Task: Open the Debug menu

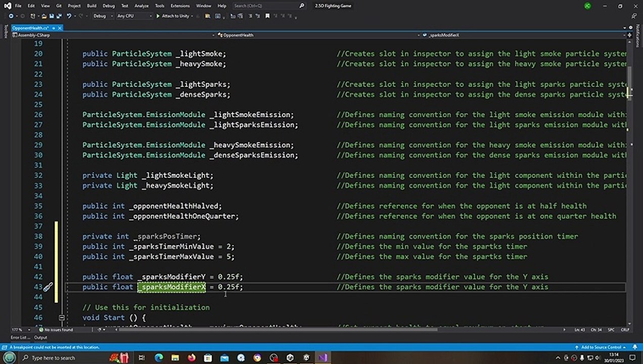Action: (x=109, y=6)
